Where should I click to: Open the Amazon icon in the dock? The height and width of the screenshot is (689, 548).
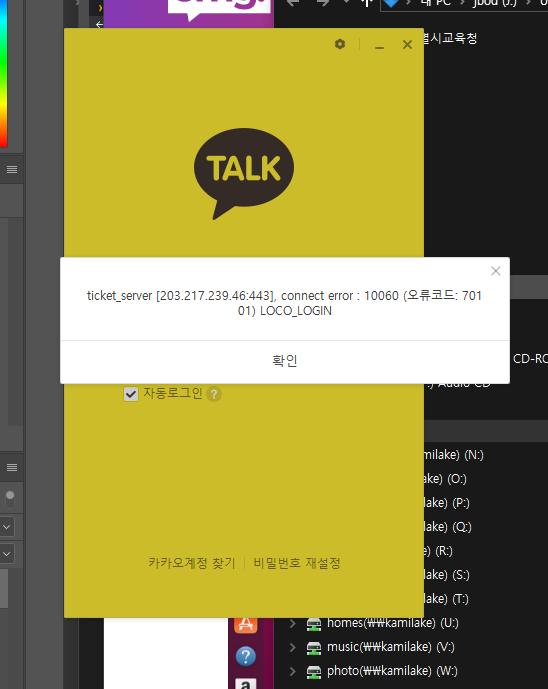pos(246,684)
